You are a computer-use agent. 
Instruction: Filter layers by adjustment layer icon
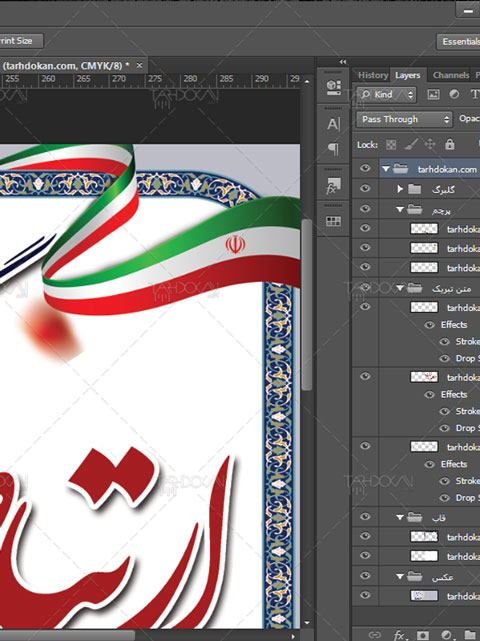pos(454,94)
